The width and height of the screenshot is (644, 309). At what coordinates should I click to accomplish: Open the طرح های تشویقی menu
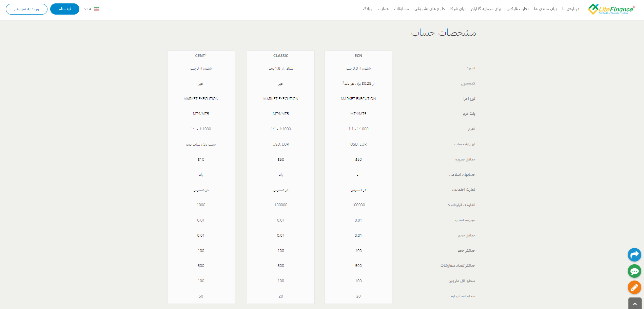[x=429, y=9]
